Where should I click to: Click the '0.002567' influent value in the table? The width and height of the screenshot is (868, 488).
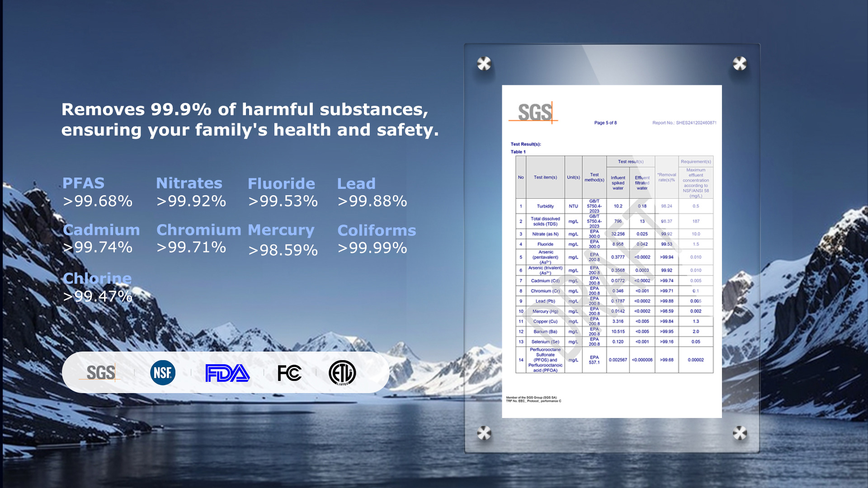tap(618, 360)
